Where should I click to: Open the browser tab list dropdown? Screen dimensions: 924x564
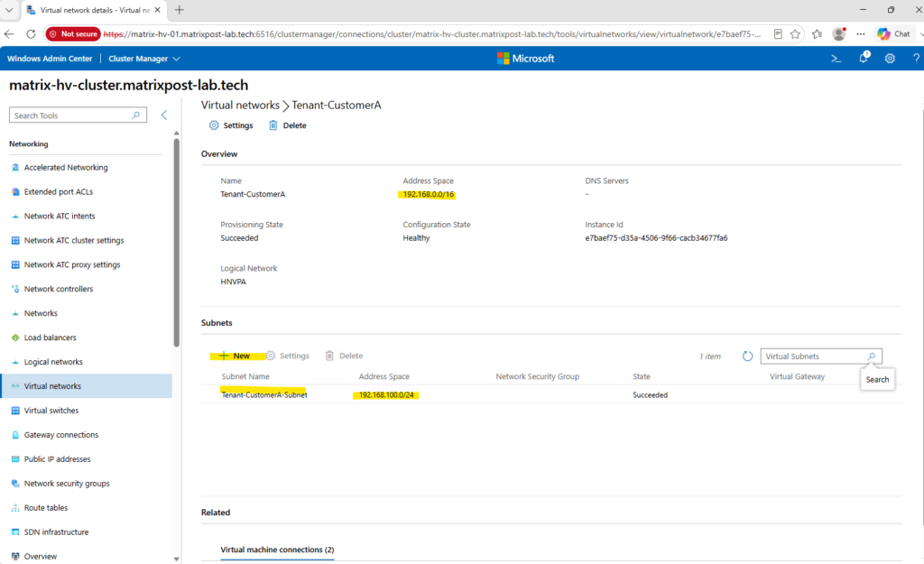9,10
